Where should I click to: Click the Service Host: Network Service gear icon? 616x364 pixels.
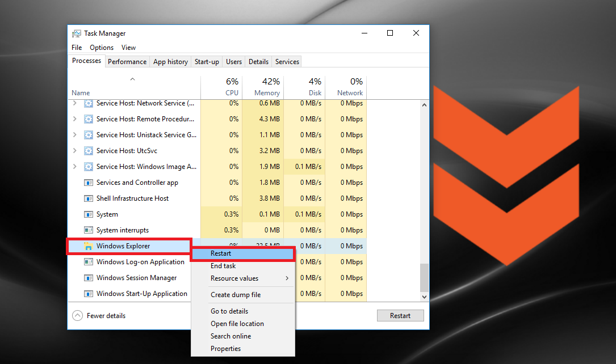pyautogui.click(x=89, y=103)
